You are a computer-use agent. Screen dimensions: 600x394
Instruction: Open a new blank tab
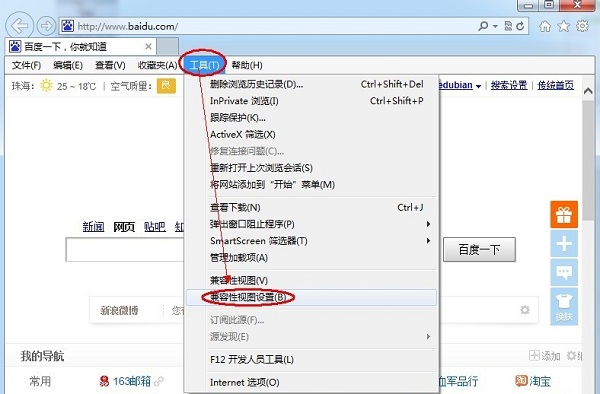click(x=168, y=46)
